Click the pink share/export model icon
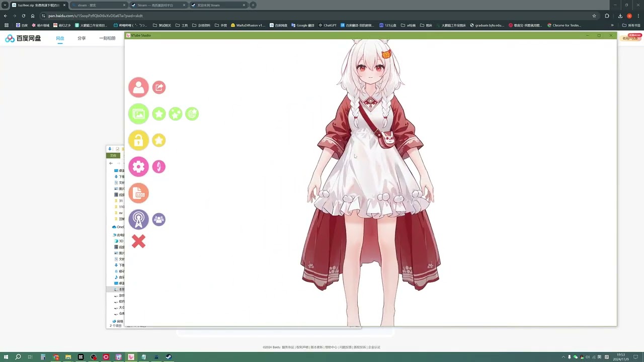This screenshot has height=362, width=644. [159, 87]
